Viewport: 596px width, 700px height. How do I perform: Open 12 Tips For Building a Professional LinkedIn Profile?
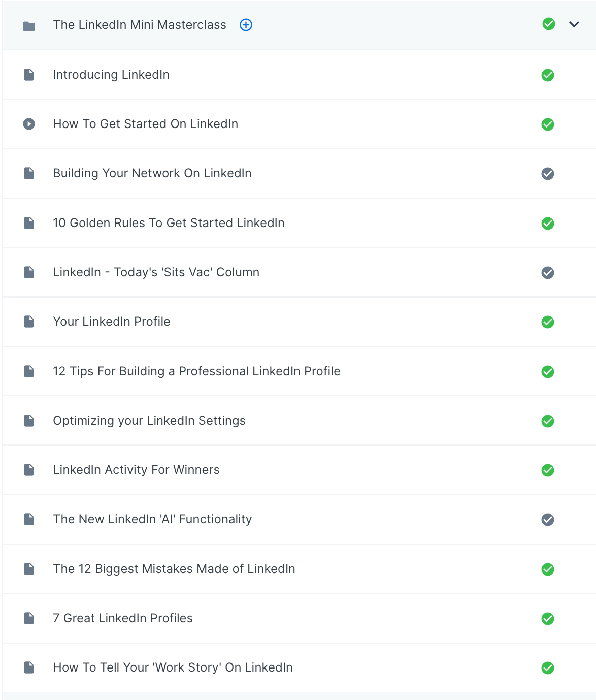196,371
